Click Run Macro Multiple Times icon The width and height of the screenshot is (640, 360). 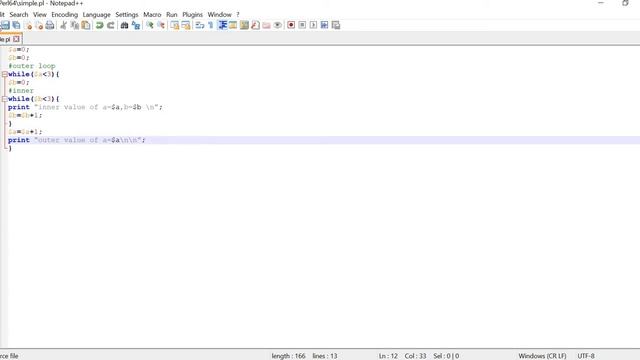pos(324,25)
